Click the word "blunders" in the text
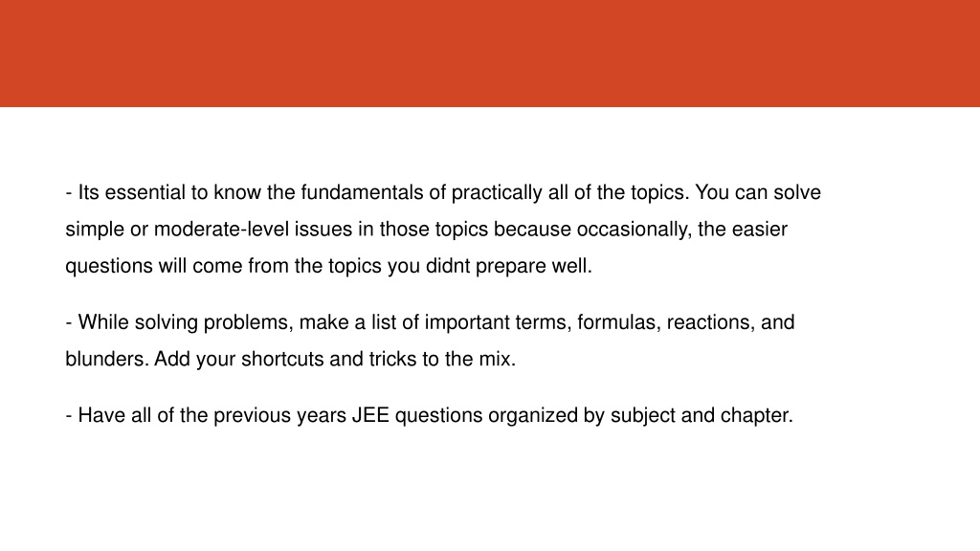 [107, 360]
